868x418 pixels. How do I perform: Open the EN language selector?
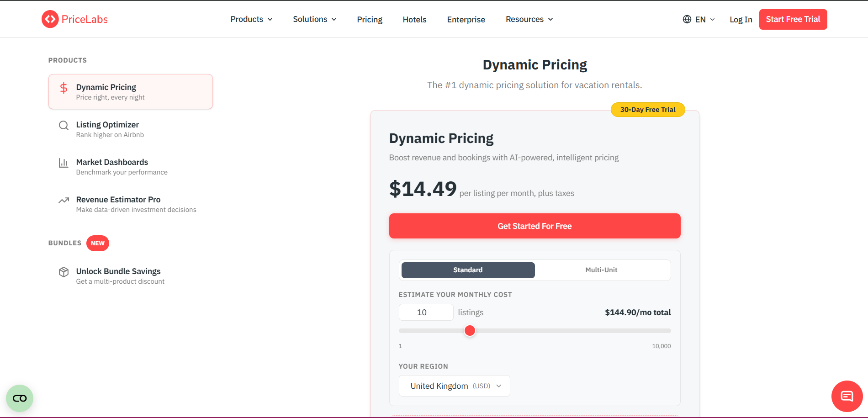(699, 19)
